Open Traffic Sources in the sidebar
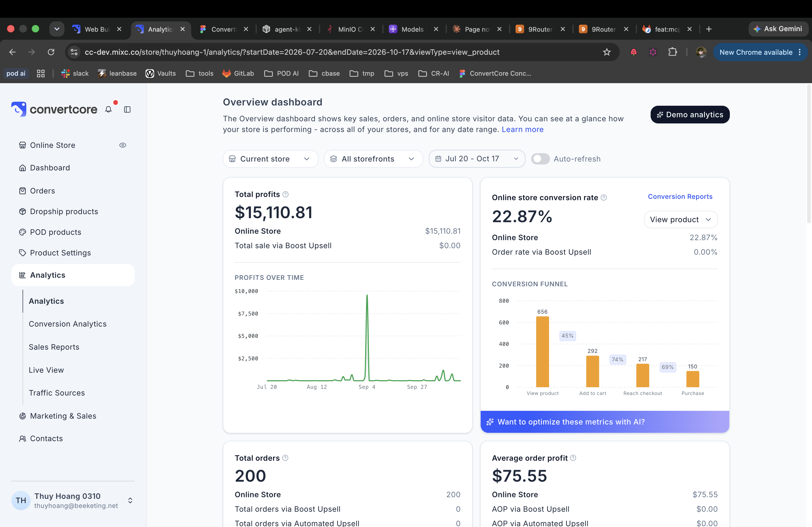This screenshot has height=527, width=812. (57, 393)
